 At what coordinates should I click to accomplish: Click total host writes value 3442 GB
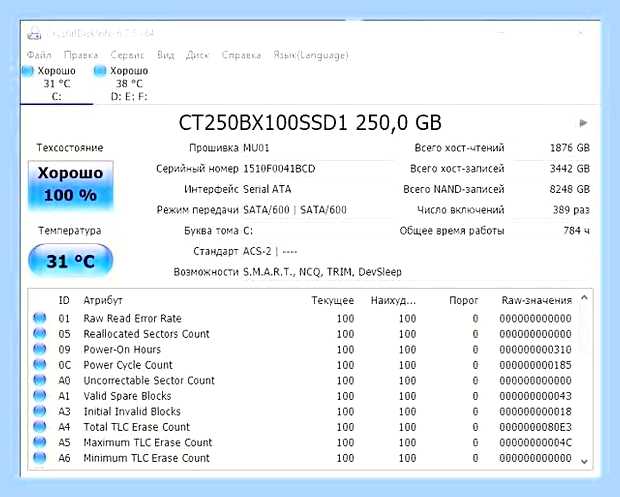[570, 169]
